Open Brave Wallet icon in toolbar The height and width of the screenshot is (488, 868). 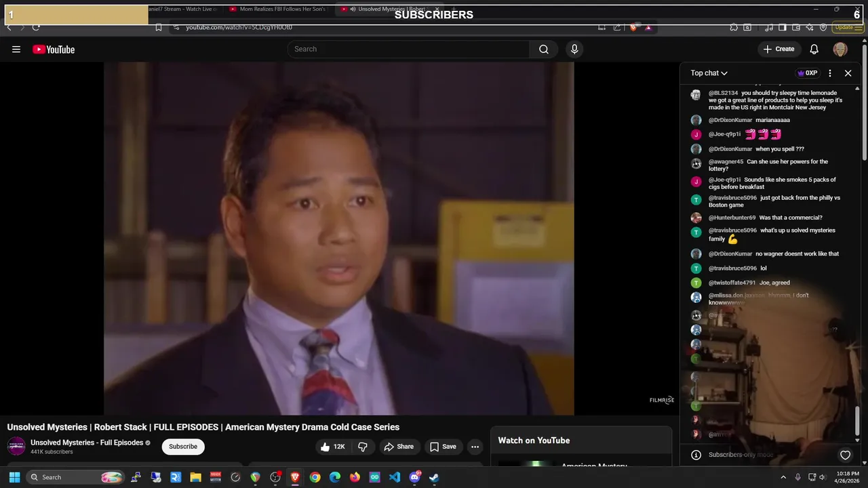click(x=796, y=27)
